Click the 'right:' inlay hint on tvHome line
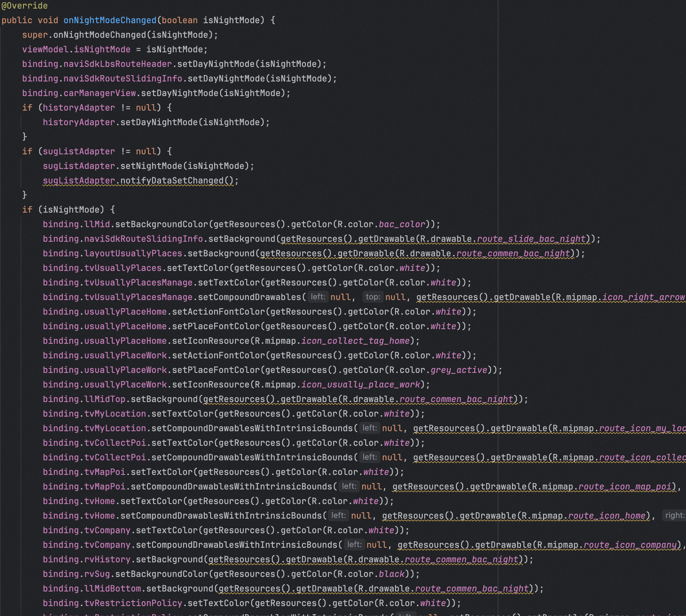The image size is (686, 616). click(674, 515)
